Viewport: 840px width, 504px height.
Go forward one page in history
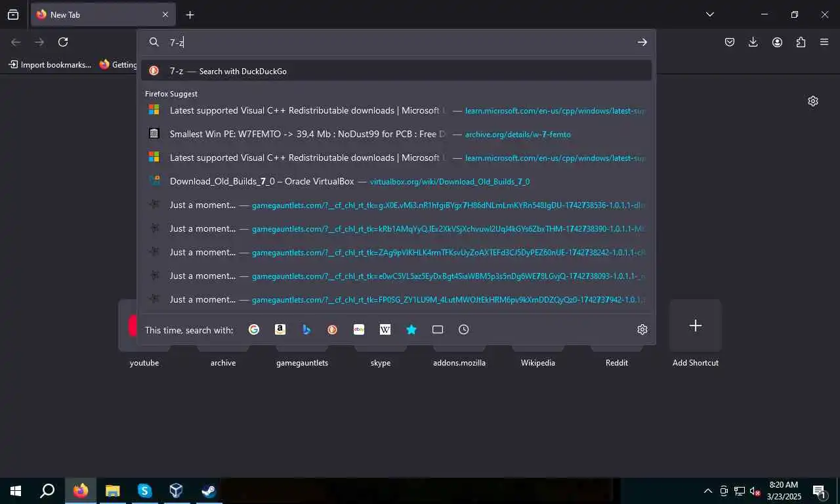[39, 42]
